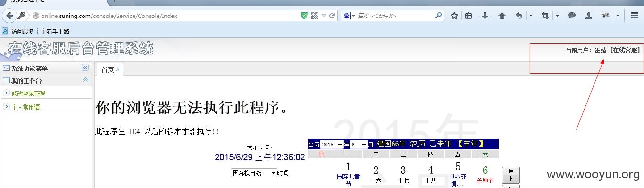The width and height of the screenshot is (644, 188).
Task: Click the local time 2015/6/29 上午12:36:02
Action: click(260, 157)
